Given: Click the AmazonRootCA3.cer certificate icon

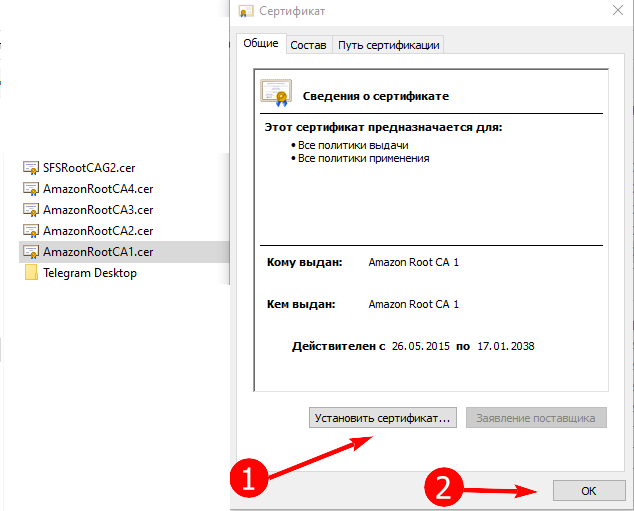Looking at the screenshot, I should [x=30, y=210].
